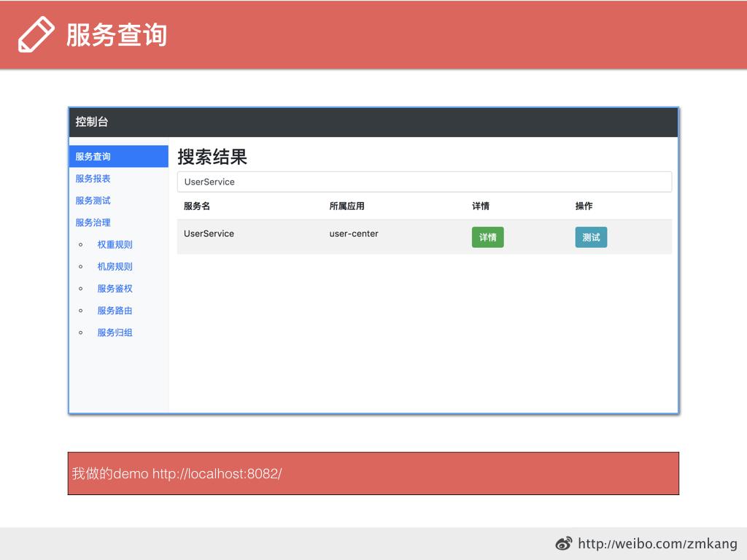Click the Weibo logo icon in the footer
Viewport: 747px width, 560px height.
[x=564, y=544]
